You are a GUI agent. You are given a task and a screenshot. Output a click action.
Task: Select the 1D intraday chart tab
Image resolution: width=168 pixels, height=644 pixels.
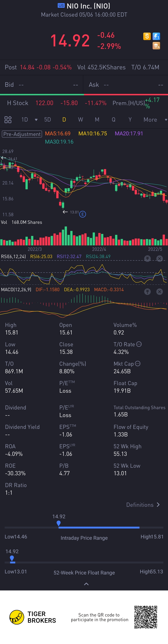click(25, 120)
